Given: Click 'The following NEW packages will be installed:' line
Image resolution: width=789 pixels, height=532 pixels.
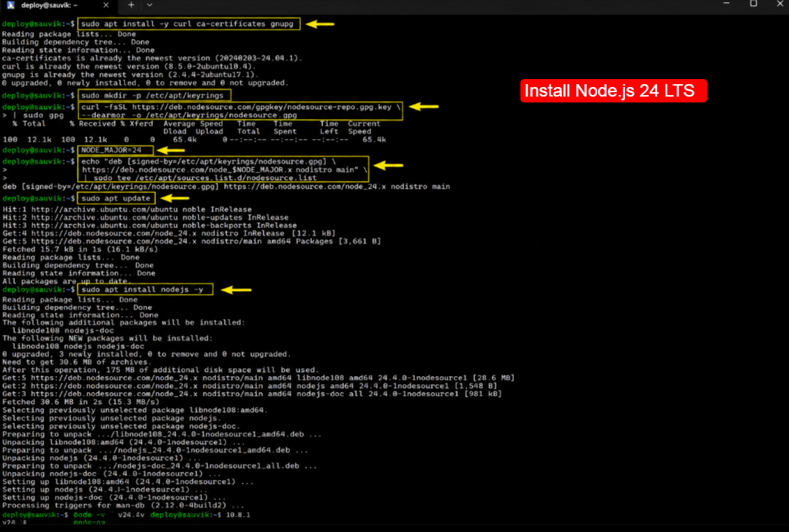Looking at the screenshot, I should click(108, 338).
